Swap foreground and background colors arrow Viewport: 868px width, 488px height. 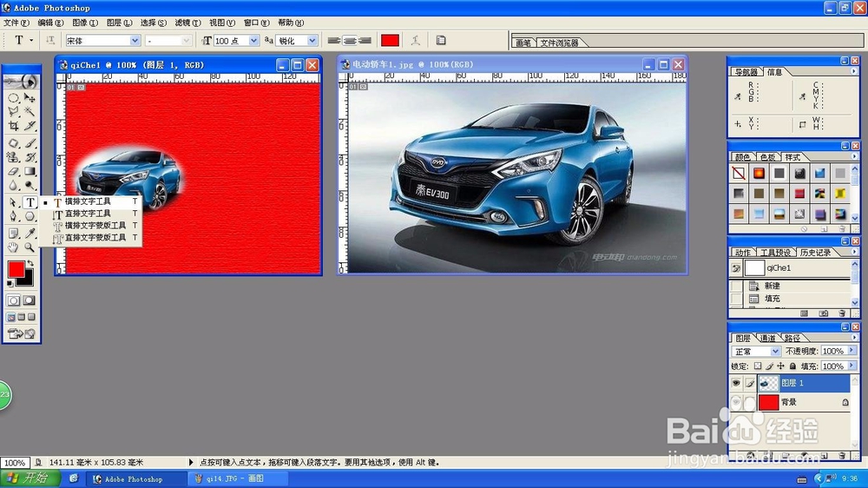pyautogui.click(x=30, y=264)
